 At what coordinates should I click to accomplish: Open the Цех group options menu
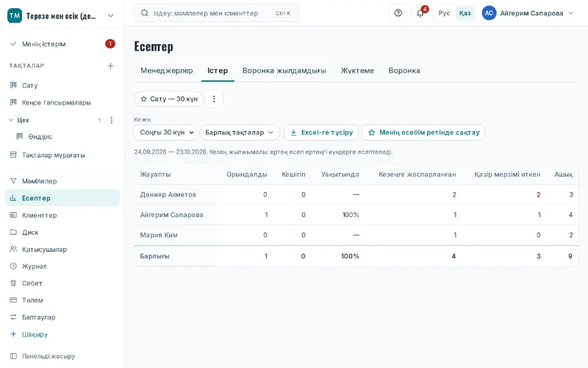[112, 120]
